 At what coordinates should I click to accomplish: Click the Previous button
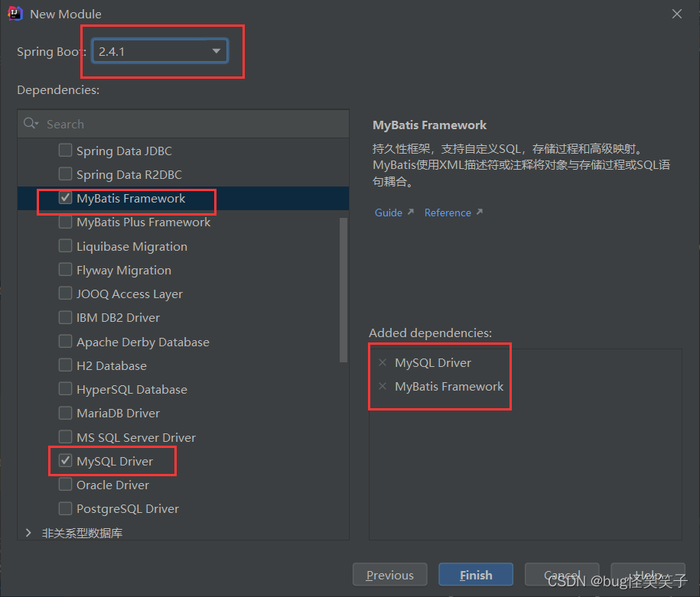click(389, 575)
